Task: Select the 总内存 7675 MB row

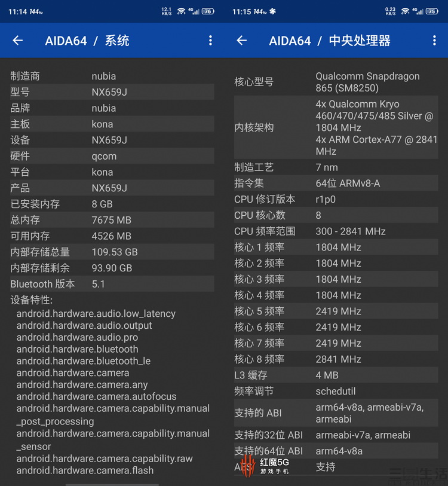Action: [112, 220]
